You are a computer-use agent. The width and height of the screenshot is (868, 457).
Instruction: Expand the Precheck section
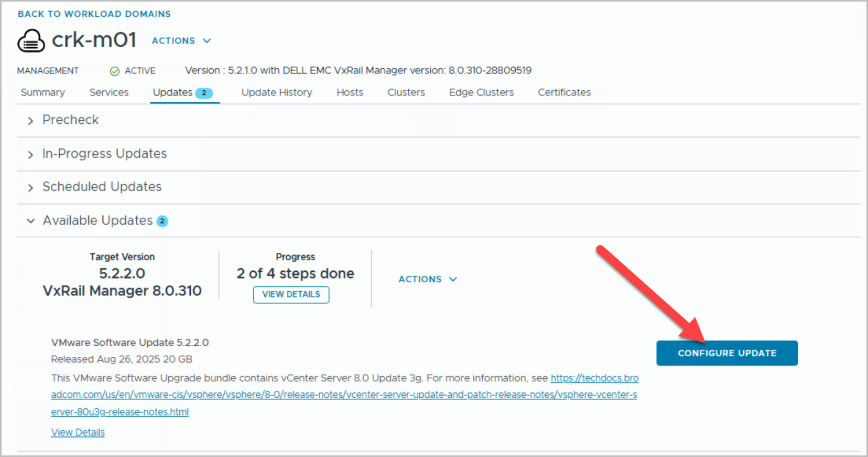point(30,121)
